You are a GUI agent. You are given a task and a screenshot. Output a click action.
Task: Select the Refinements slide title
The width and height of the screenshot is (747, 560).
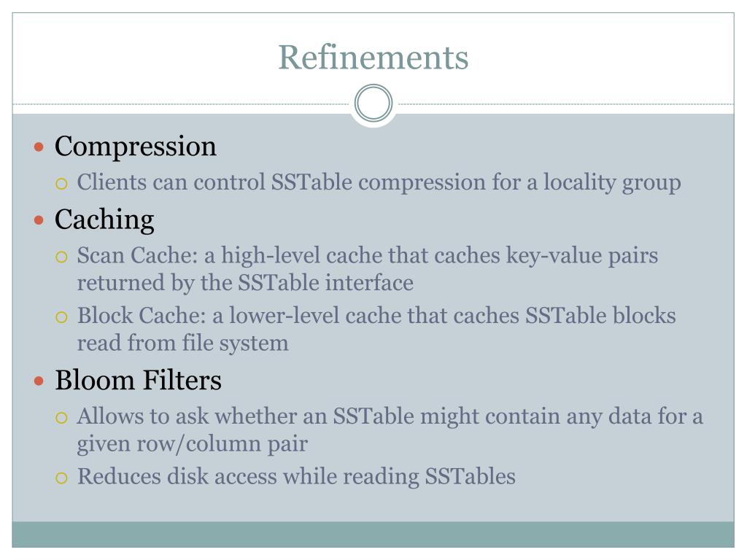(373, 58)
